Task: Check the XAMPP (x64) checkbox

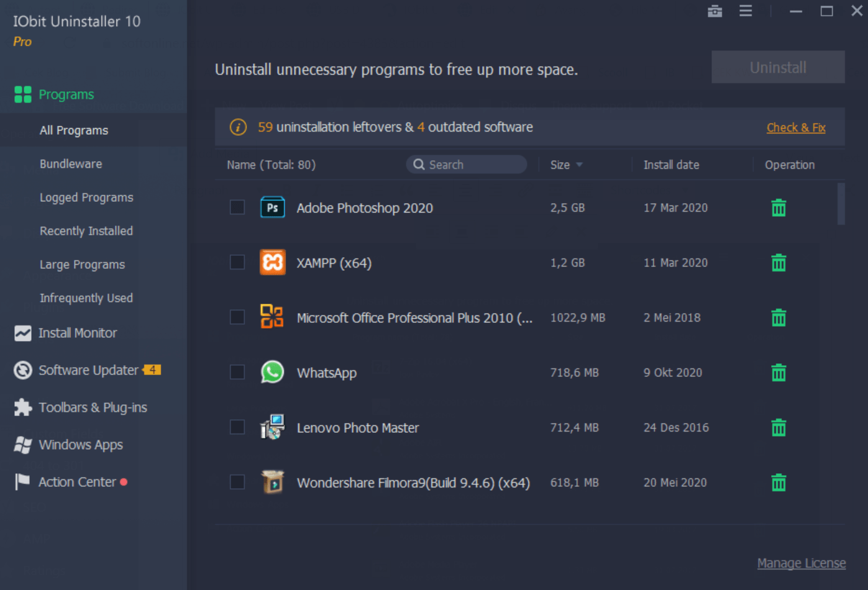Action: click(237, 262)
